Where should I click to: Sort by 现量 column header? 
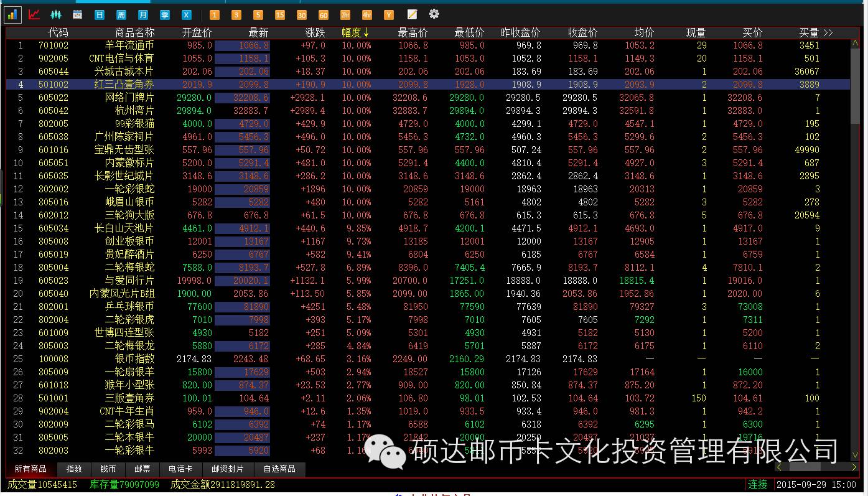696,32
